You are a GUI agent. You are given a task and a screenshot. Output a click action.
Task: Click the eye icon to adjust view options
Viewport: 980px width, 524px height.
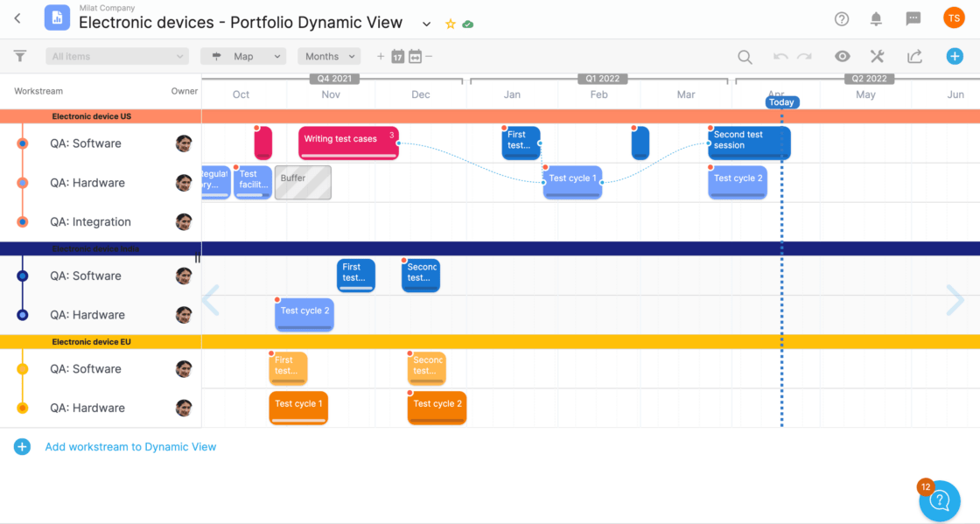[842, 56]
